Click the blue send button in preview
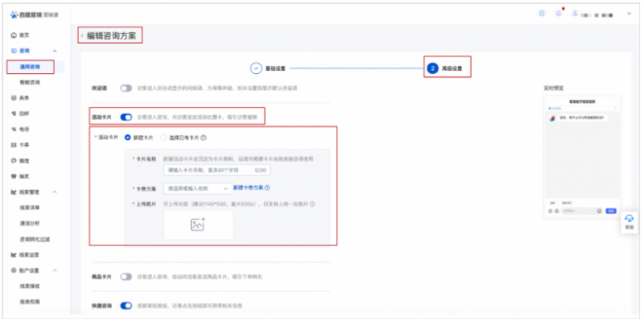The image size is (644, 323). 611,211
